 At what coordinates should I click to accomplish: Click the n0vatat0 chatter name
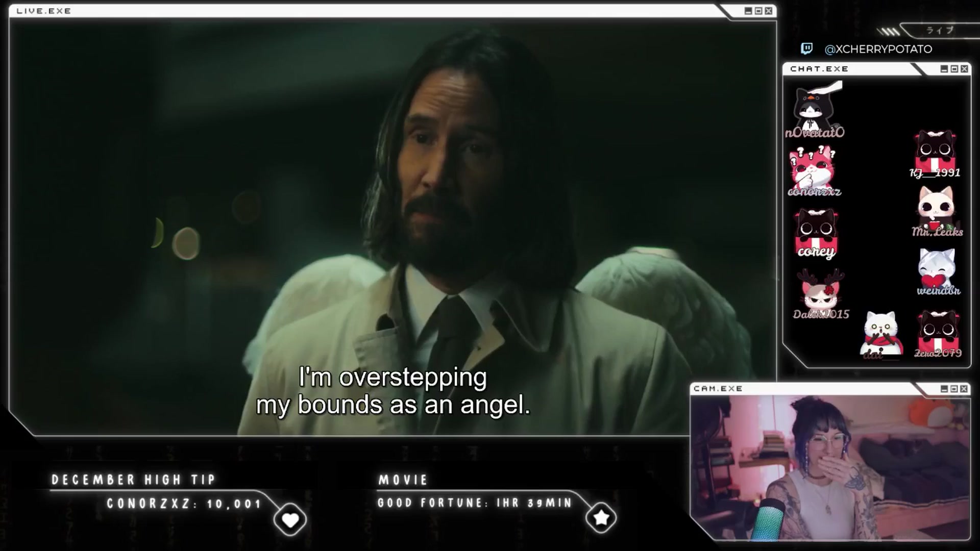pos(815,133)
